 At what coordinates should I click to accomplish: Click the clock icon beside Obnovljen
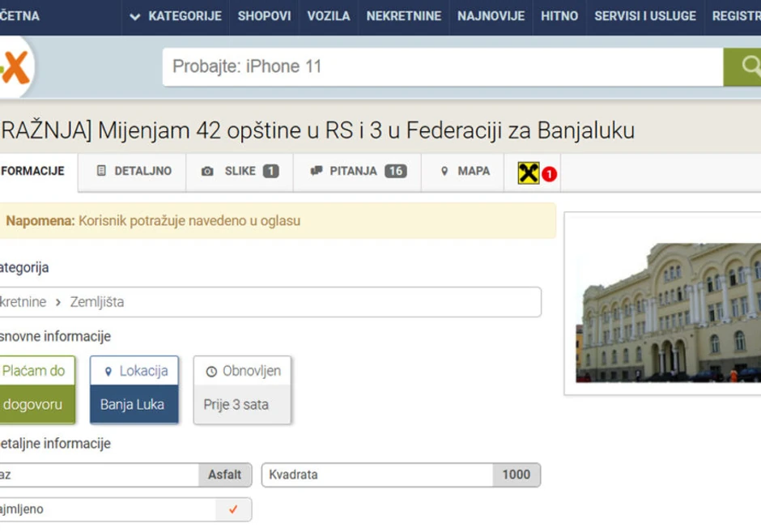(x=211, y=372)
